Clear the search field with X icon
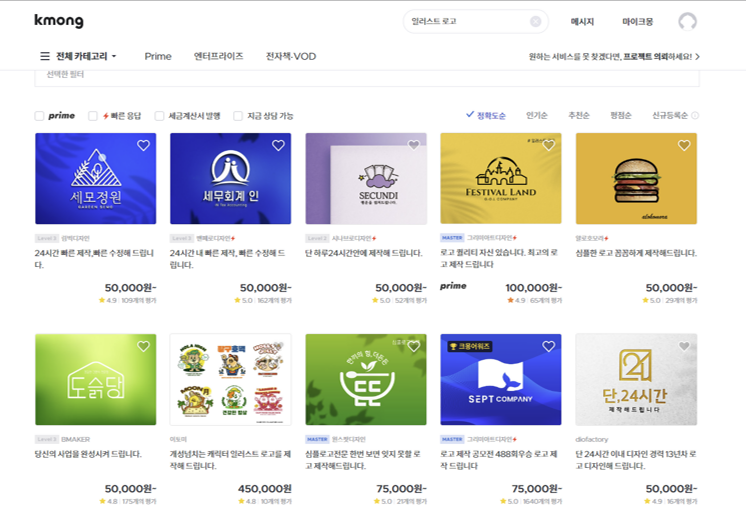The width and height of the screenshot is (746, 514). point(535,21)
